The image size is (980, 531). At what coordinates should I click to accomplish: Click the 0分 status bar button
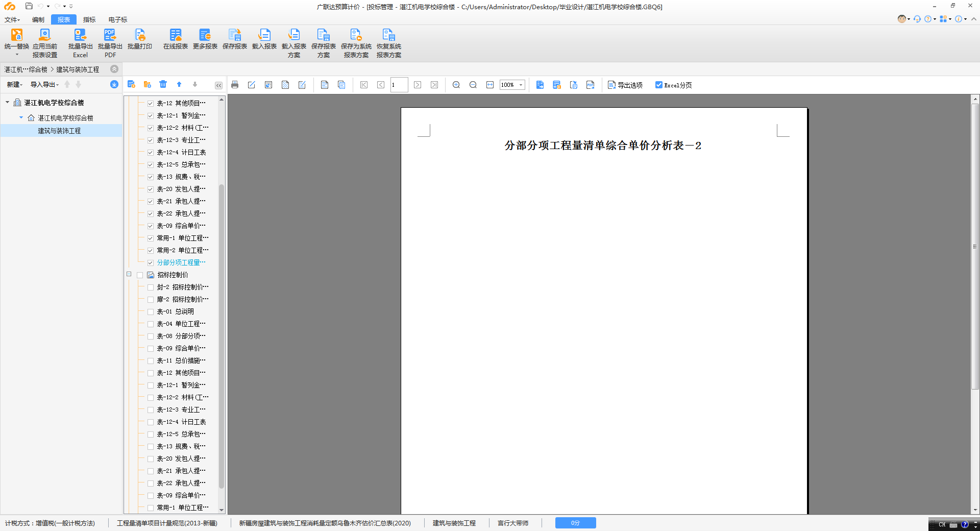[x=575, y=523]
